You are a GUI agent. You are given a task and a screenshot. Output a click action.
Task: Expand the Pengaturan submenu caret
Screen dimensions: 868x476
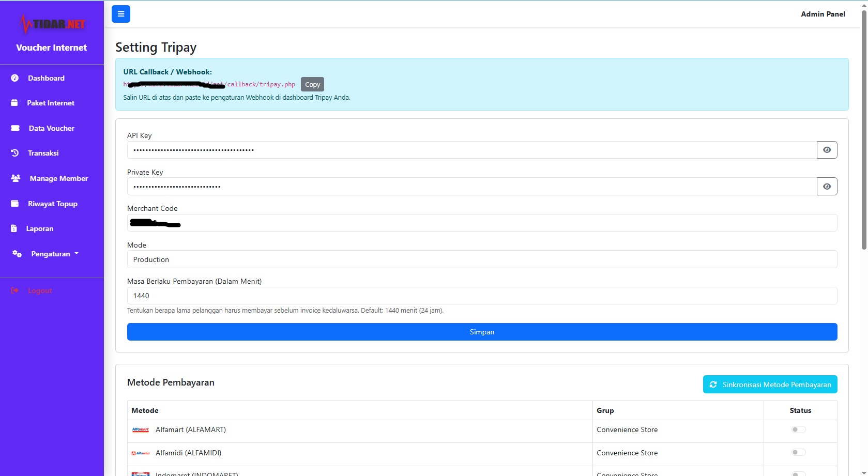(77, 254)
